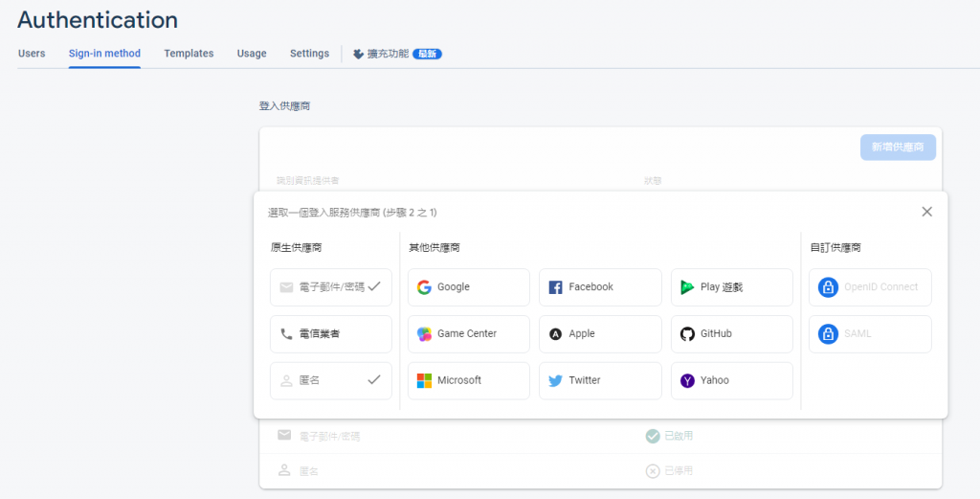Click checkmark on 匿名 card
Image resolution: width=980 pixels, height=499 pixels.
(x=374, y=379)
